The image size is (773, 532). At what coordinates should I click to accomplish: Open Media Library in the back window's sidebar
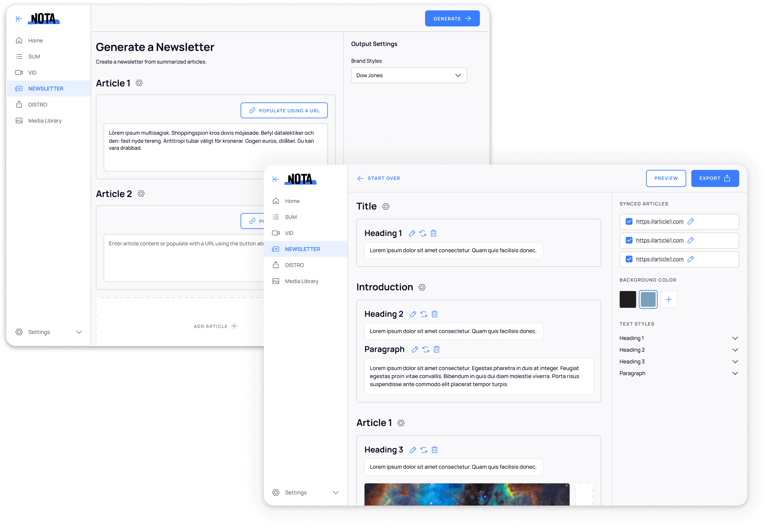pos(45,121)
